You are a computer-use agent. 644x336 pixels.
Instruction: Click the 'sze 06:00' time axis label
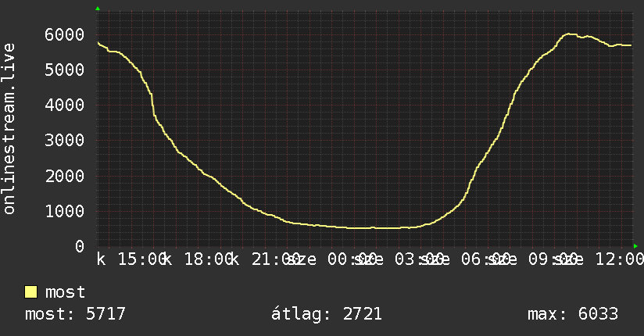point(465,259)
